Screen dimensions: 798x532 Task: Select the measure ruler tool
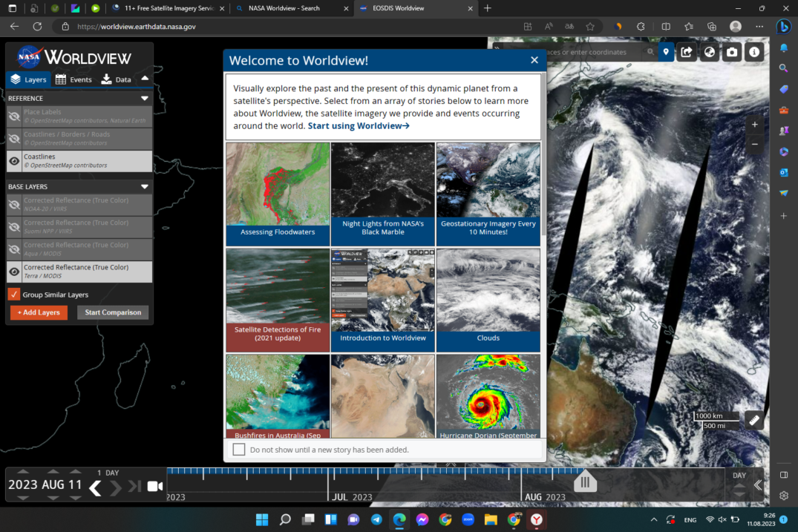pyautogui.click(x=753, y=419)
